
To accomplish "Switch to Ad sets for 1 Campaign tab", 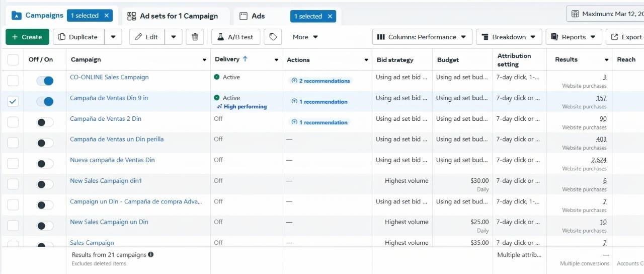I will 173,16.
